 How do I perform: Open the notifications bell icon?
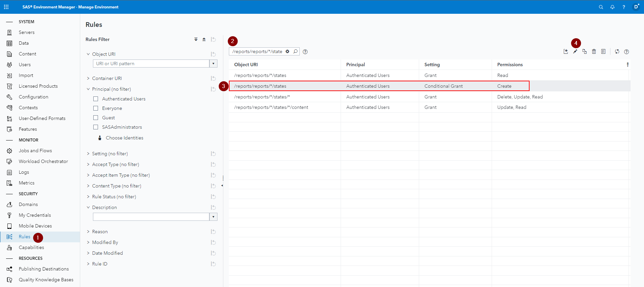coord(612,7)
